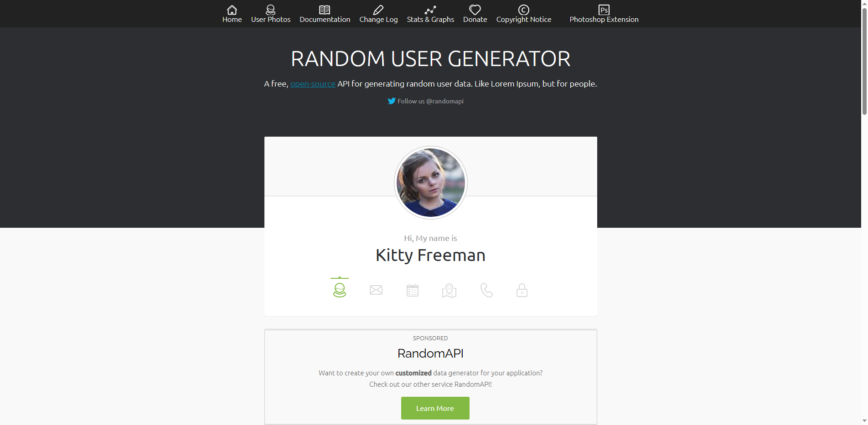Click the map icon to view location
868x425 pixels.
pyautogui.click(x=449, y=290)
